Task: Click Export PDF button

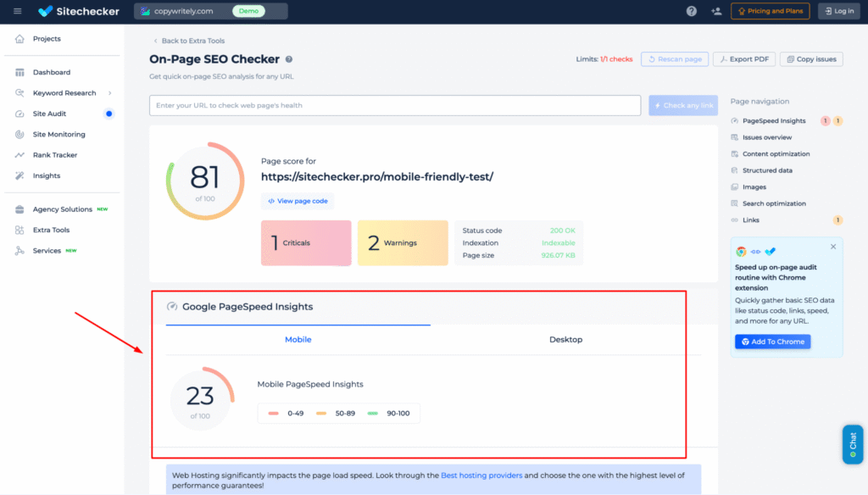Action: 744,59
